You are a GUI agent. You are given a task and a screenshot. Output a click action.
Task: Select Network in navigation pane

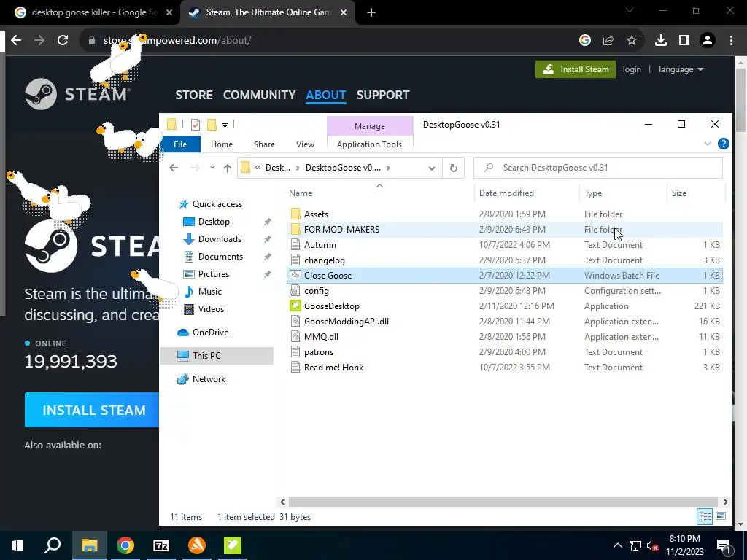coord(209,379)
